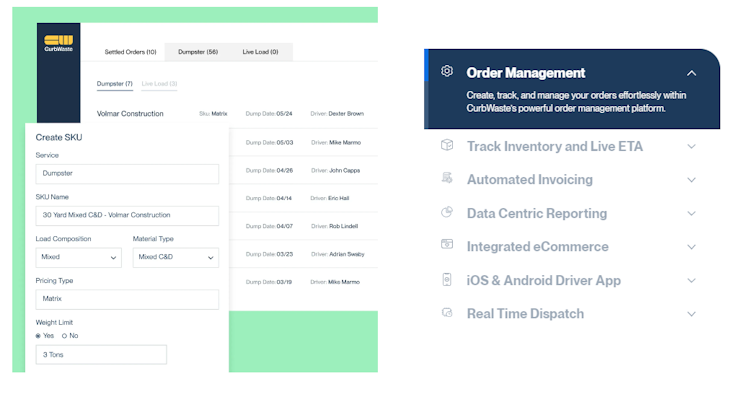The image size is (750, 415).
Task: Click Track Inventory and Live ETA heading
Action: [x=555, y=146]
